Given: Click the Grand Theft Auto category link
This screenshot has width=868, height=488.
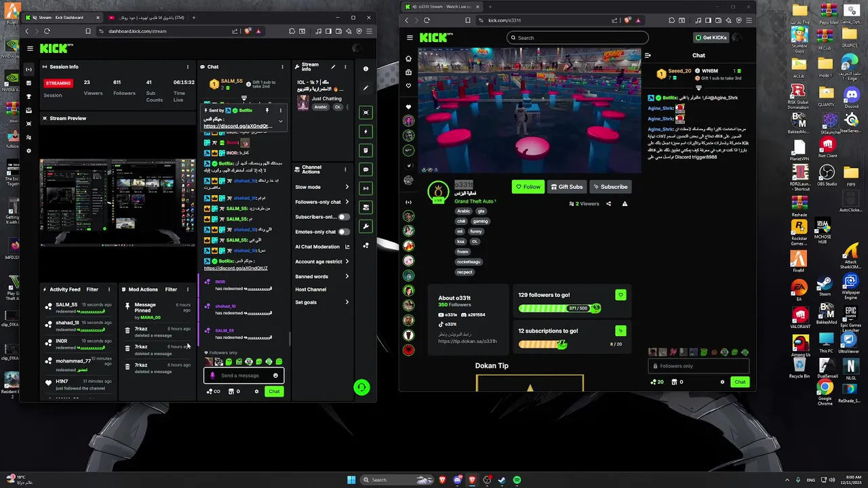Looking at the screenshot, I should (475, 201).
